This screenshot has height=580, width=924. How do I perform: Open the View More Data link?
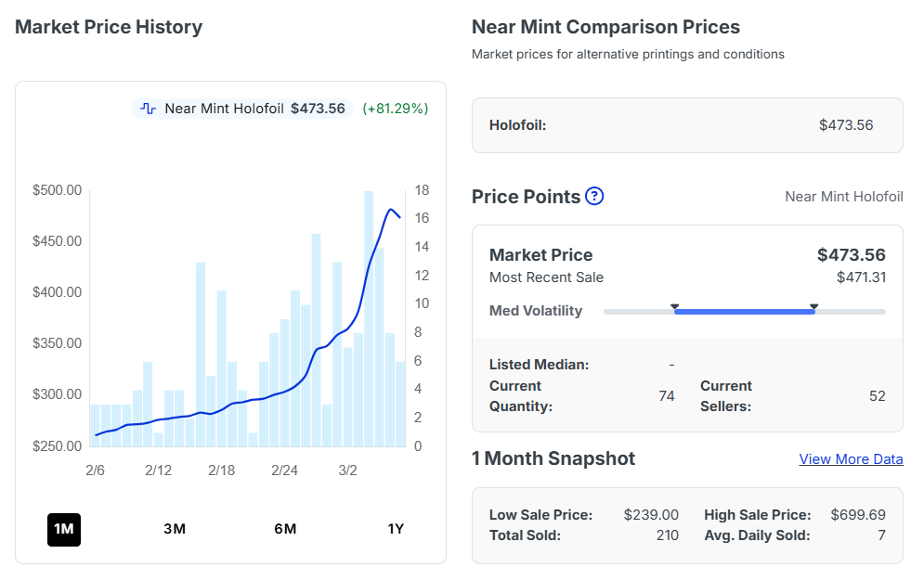pyautogui.click(x=851, y=459)
